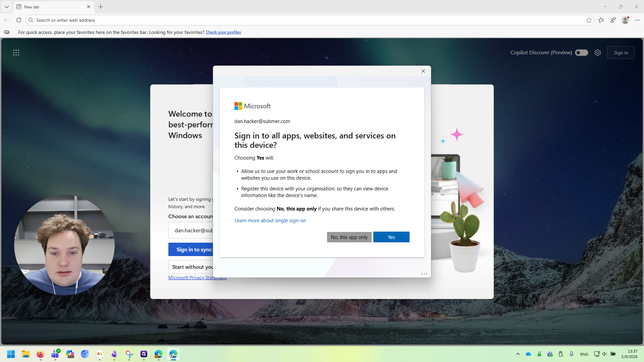
Task: Close the New tab tab
Action: [x=89, y=7]
